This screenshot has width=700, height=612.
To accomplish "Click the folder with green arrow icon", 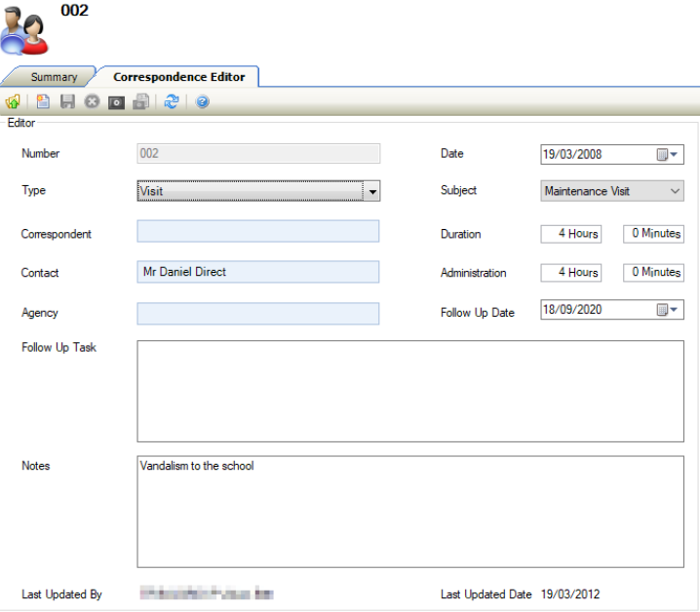I will coord(14,101).
